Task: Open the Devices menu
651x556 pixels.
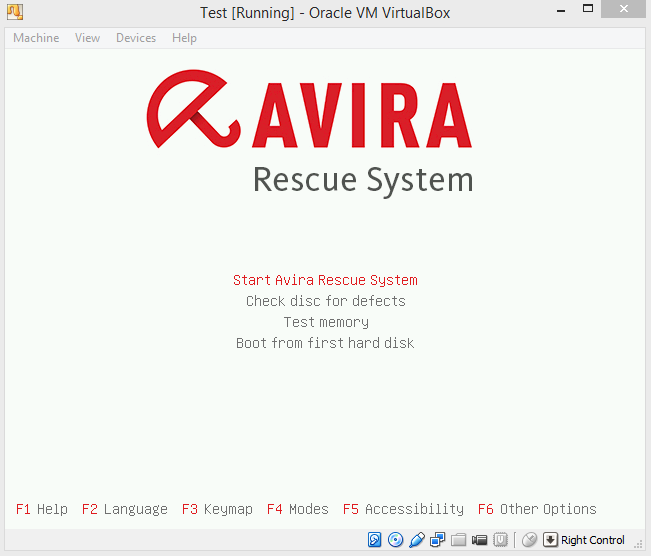Action: click(x=136, y=38)
